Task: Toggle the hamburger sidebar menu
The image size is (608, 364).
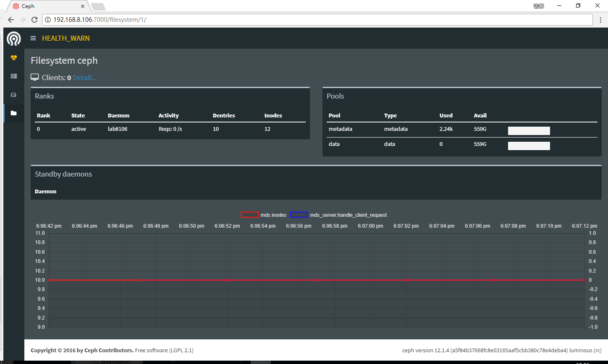Action: point(33,38)
